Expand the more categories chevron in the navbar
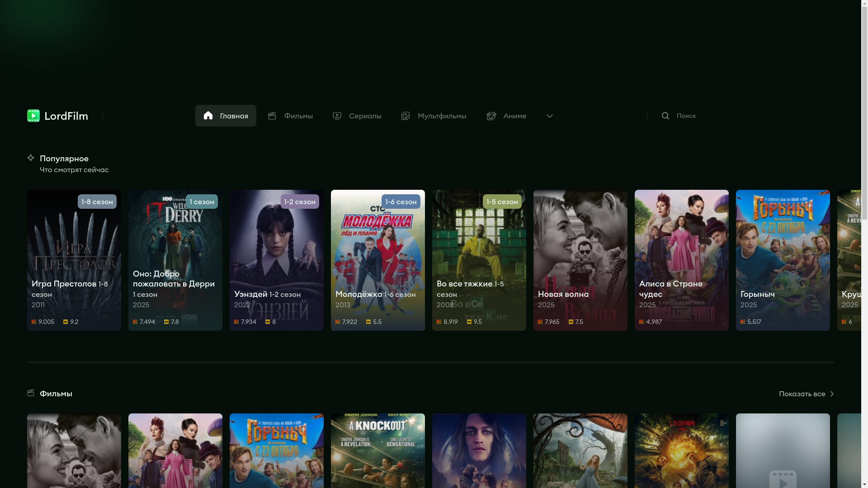 (x=550, y=116)
